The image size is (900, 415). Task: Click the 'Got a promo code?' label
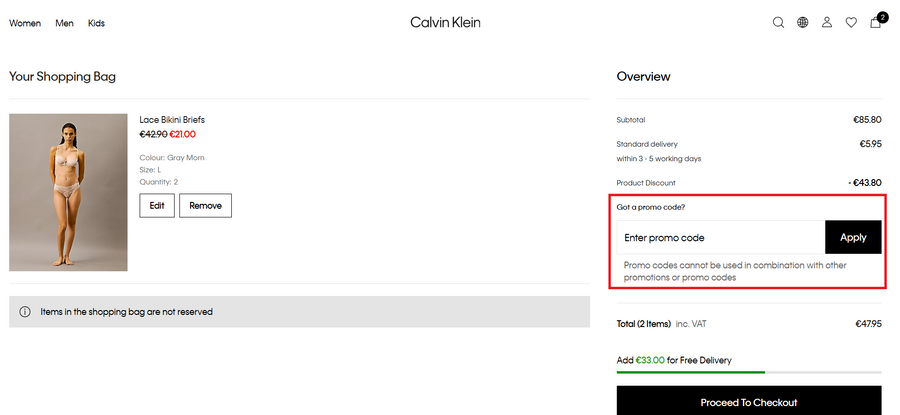[650, 207]
